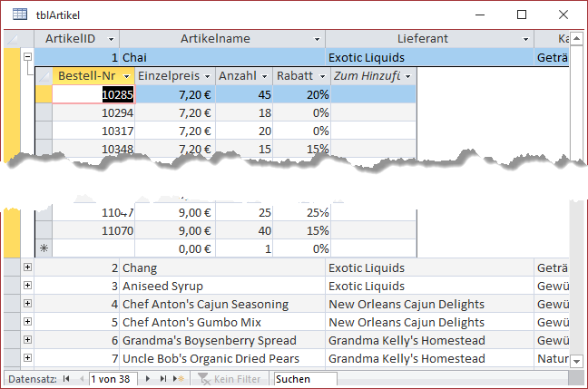
Task: Click the vertical scrollbar up arrow
Action: [576, 38]
